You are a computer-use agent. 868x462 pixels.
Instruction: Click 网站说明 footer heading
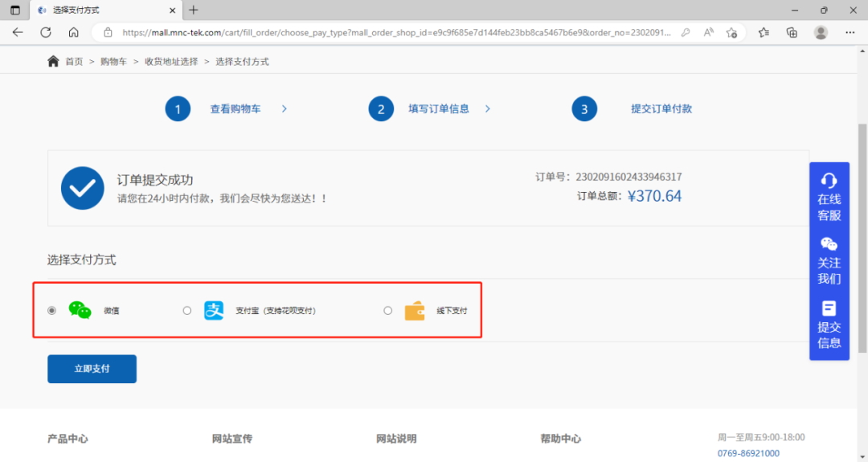point(396,439)
